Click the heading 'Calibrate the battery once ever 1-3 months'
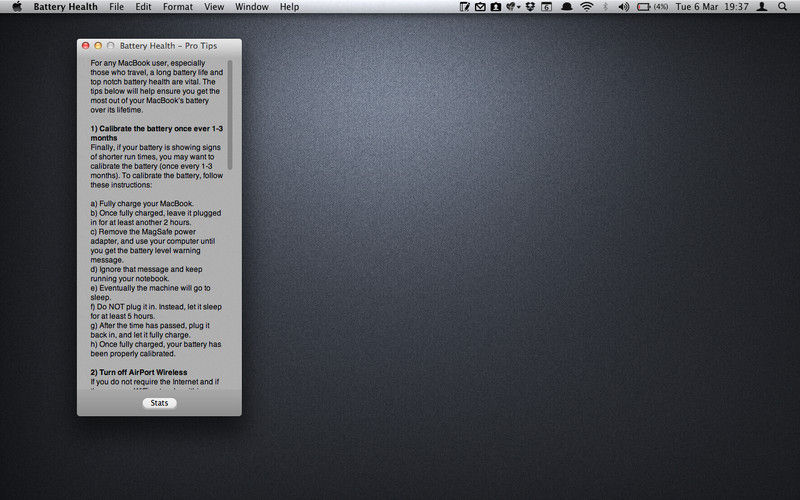The width and height of the screenshot is (800, 500). click(157, 133)
